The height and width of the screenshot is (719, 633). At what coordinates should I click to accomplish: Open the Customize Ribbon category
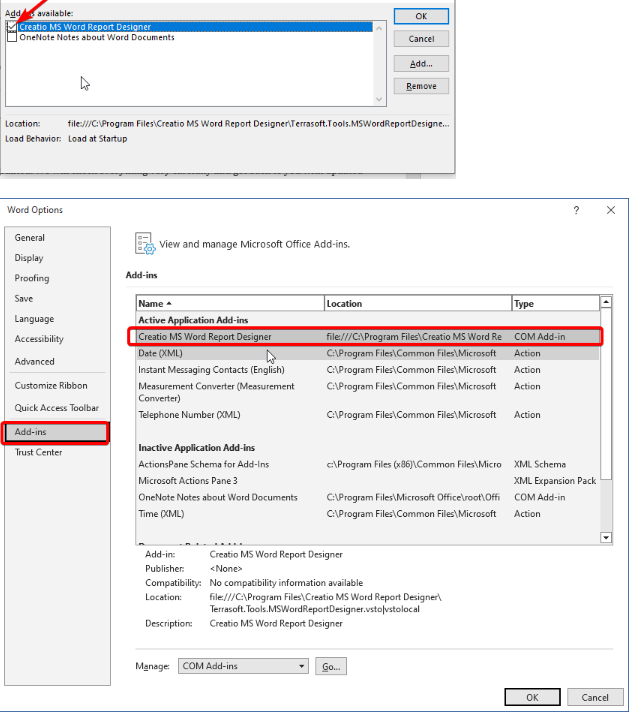pos(51,386)
